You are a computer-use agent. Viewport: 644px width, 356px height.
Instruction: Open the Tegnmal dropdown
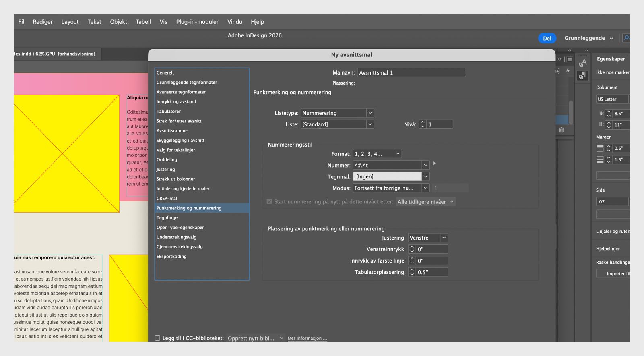391,176
